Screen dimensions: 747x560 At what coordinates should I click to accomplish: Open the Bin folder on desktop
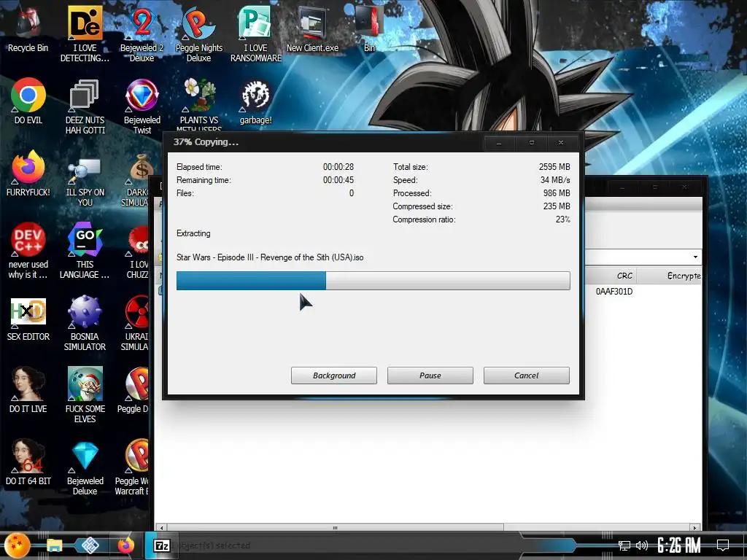369,29
